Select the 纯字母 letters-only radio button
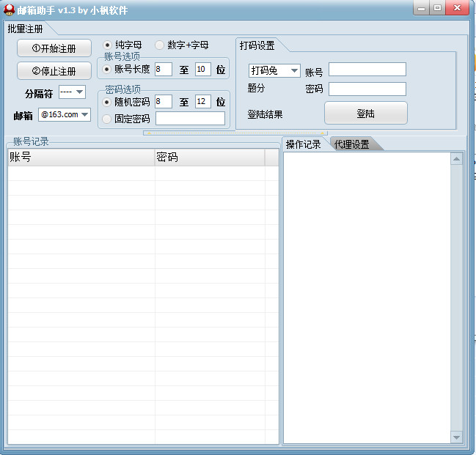476x455 pixels. (x=108, y=45)
